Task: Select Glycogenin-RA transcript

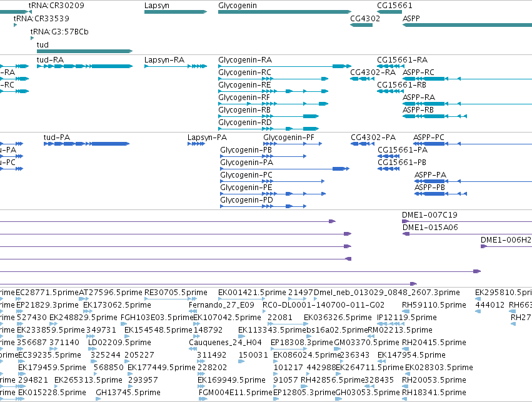Action: [x=284, y=66]
